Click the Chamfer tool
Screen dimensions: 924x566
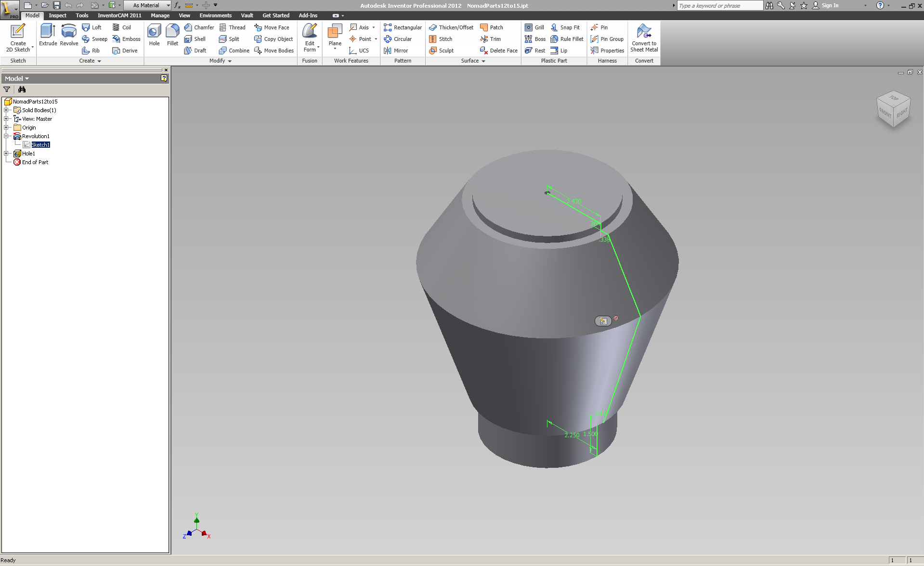(x=199, y=27)
